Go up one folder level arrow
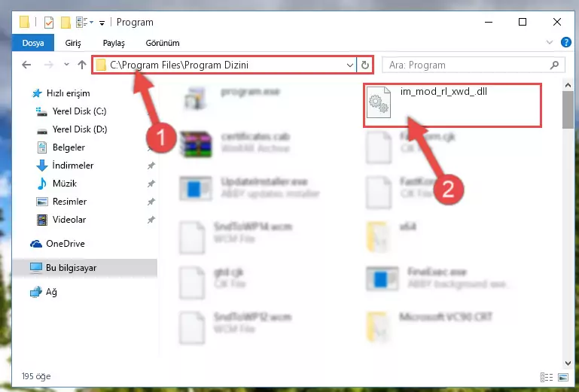579x392 pixels. [82, 65]
